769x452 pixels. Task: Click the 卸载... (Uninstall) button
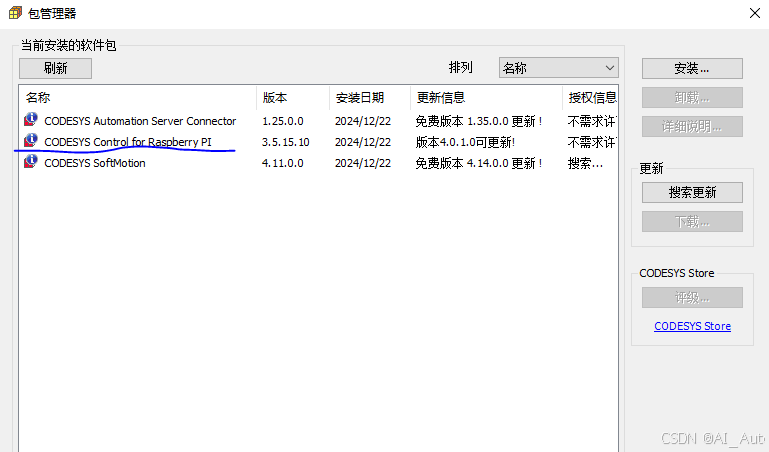[692, 98]
